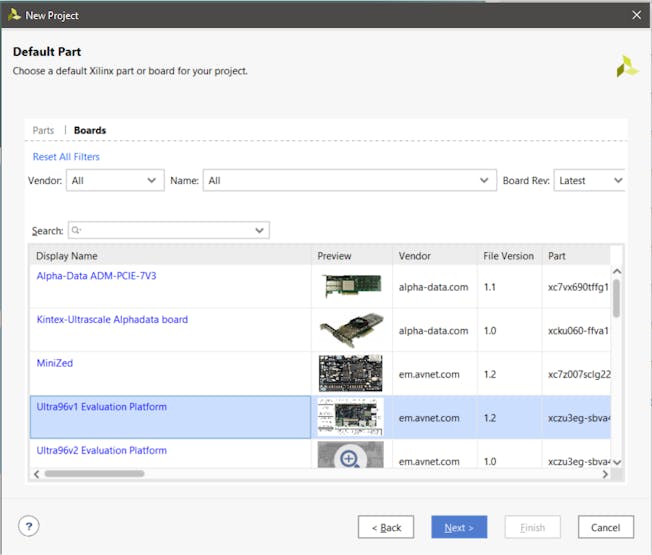This screenshot has height=555, width=652.
Task: Go to the previous step with the Back button
Action: pos(386,527)
